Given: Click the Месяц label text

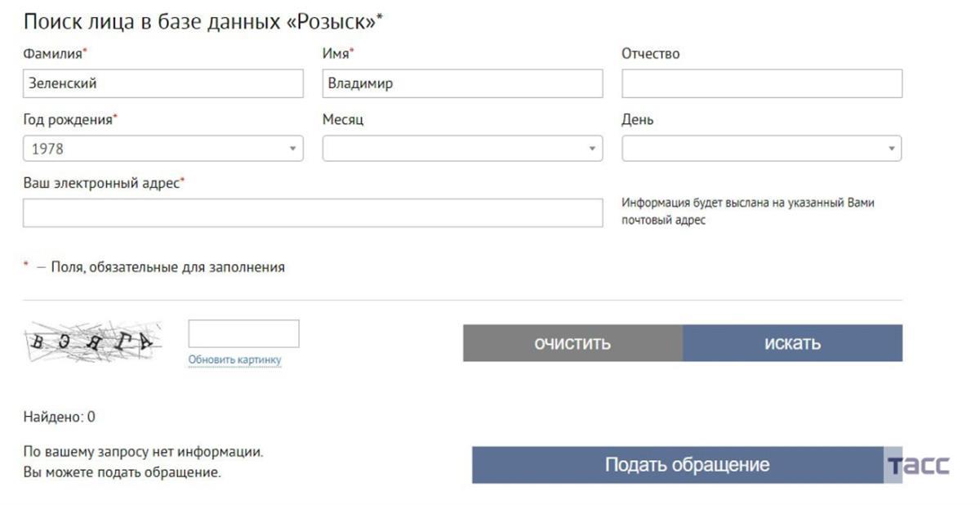Looking at the screenshot, I should click(x=343, y=119).
